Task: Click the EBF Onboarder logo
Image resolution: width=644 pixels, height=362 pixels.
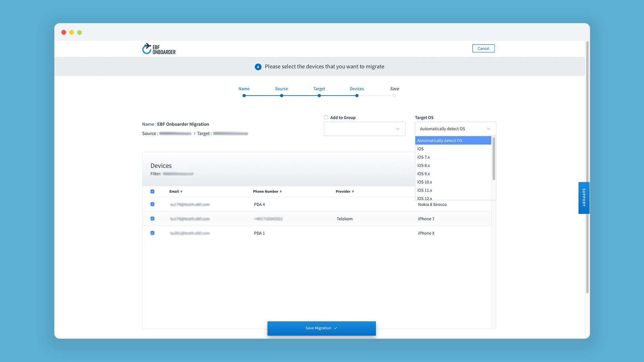Action: pyautogui.click(x=159, y=49)
